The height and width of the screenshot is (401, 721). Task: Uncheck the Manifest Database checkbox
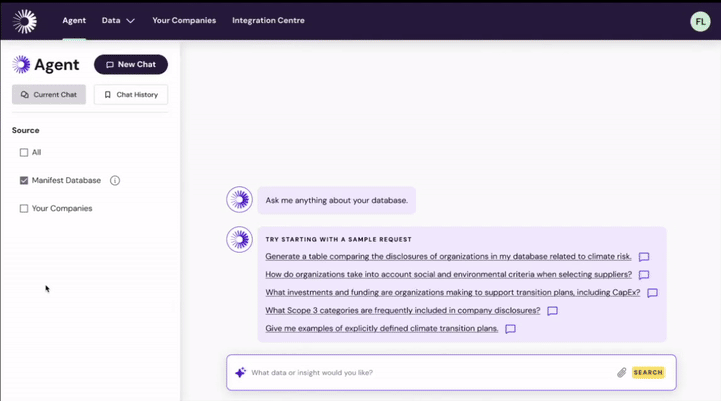pyautogui.click(x=24, y=181)
